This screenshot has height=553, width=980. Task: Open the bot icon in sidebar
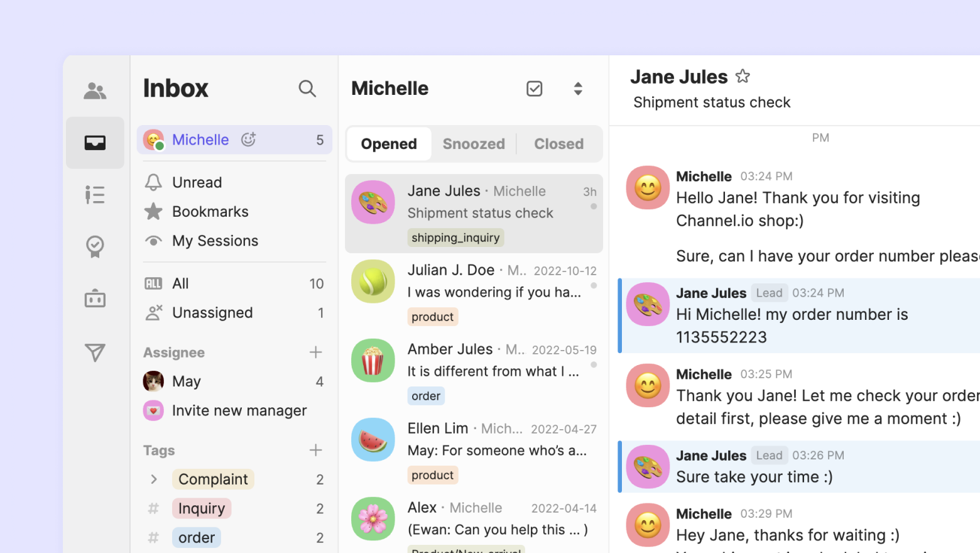point(95,298)
